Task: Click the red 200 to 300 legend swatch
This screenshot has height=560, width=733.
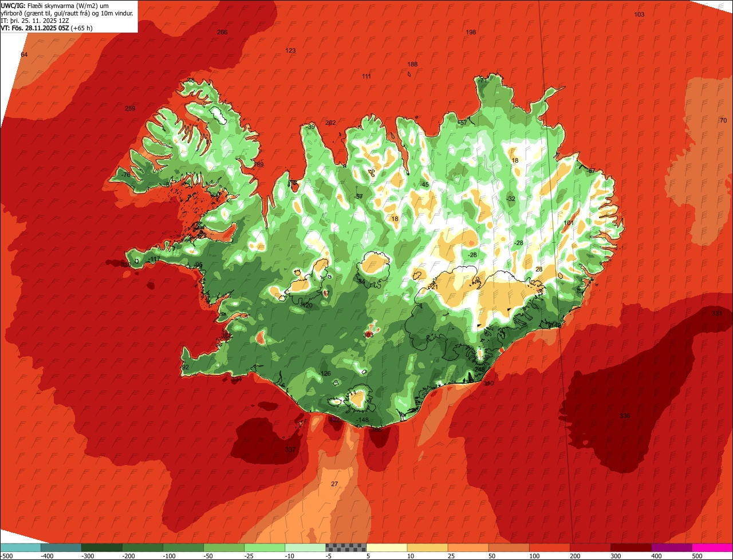Action: point(590,547)
